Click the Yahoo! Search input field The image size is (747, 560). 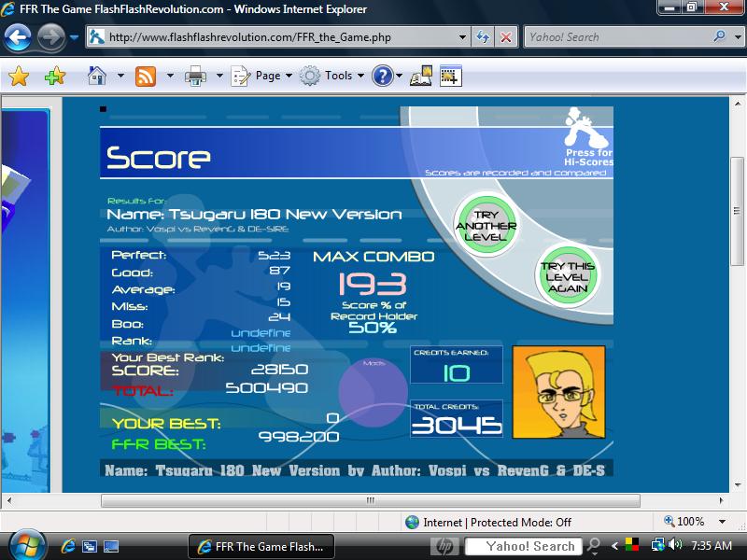[620, 37]
